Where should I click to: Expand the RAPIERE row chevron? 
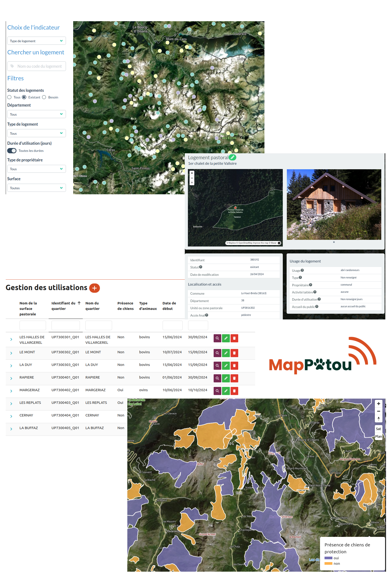tap(11, 378)
